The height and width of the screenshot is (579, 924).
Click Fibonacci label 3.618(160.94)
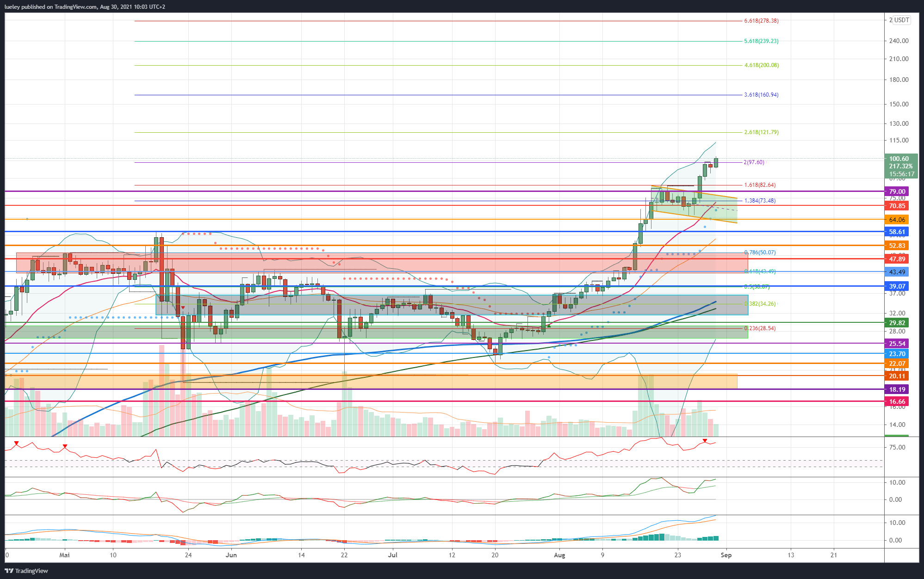point(761,95)
